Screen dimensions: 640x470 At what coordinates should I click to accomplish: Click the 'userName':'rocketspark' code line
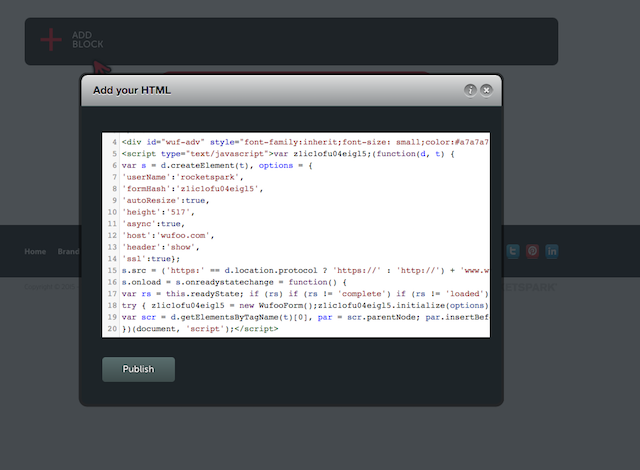[x=182, y=177]
